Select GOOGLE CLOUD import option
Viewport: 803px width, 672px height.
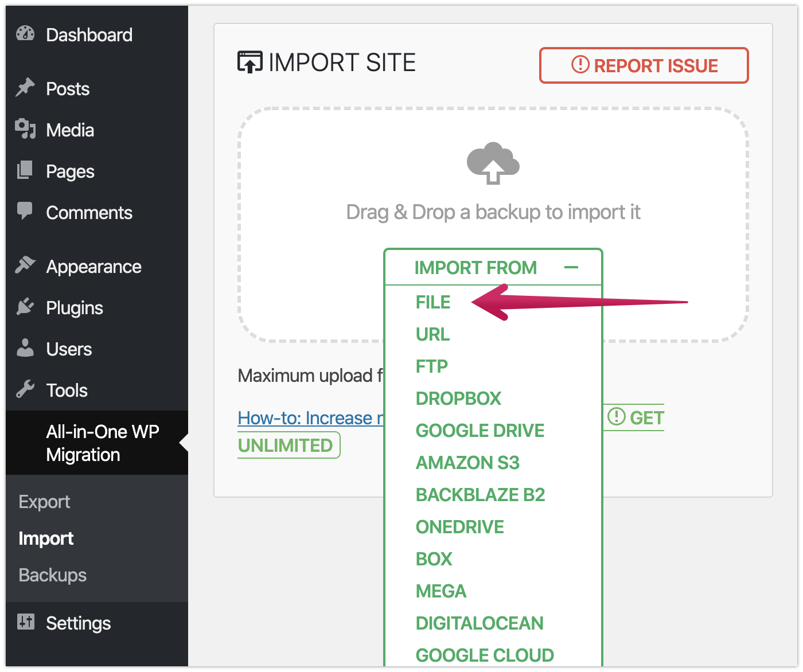point(485,655)
